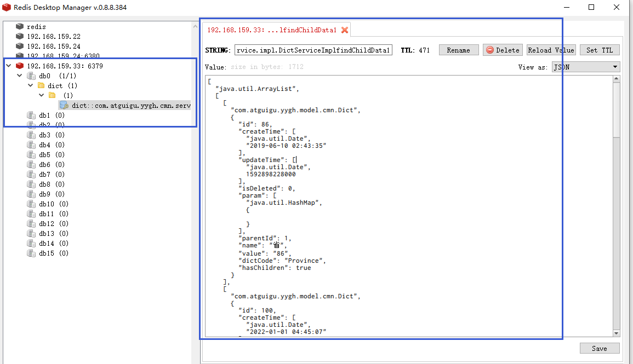633x364 pixels.
Task: Click the red 192.168.159.33 server icon
Action: [x=20, y=66]
